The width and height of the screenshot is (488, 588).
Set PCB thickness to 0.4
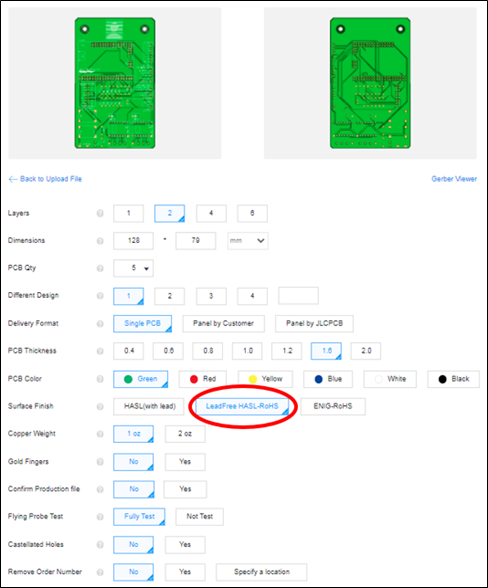click(129, 351)
